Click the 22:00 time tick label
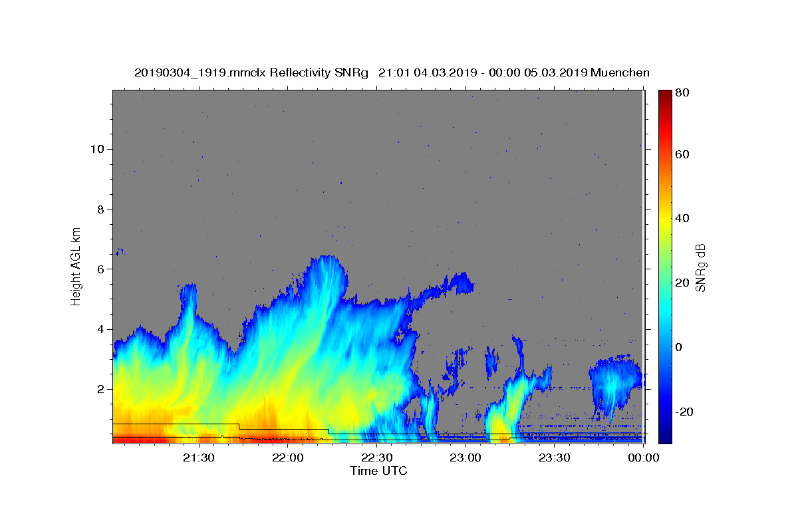Viewport: 798px width, 532px height. tap(287, 458)
